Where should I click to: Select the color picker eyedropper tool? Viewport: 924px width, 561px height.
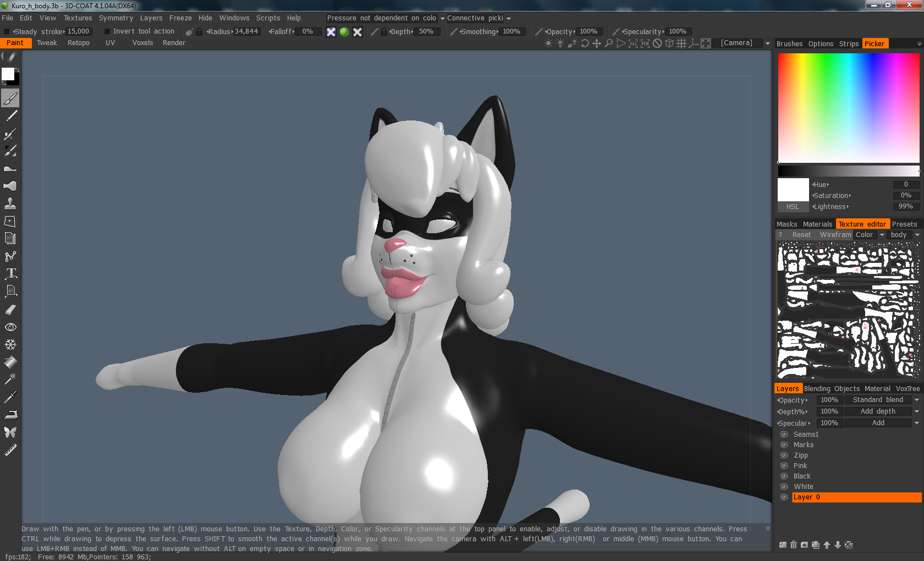coord(10,397)
